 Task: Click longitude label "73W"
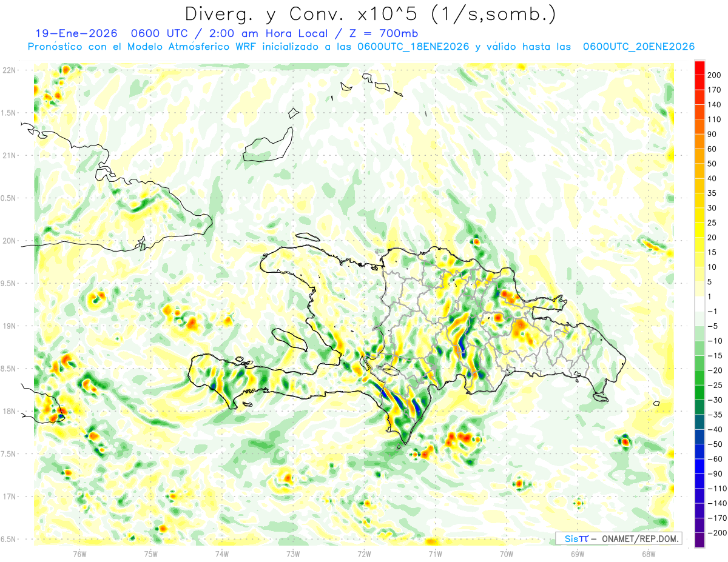pos(293,554)
